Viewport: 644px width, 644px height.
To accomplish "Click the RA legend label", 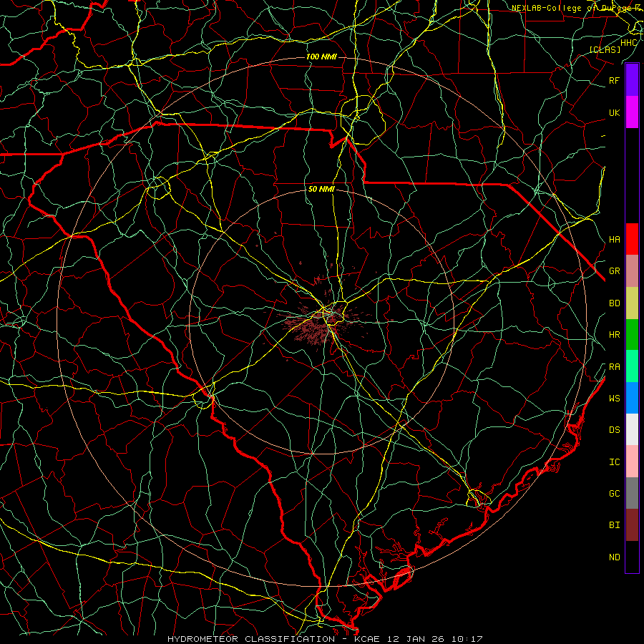I will click(x=614, y=367).
